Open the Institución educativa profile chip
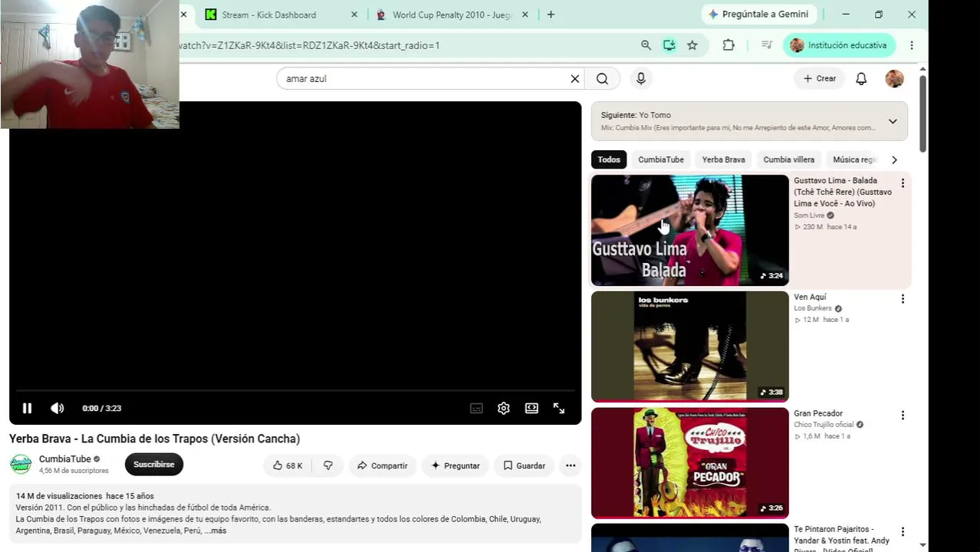Screen dimensions: 980x552 click(839, 45)
